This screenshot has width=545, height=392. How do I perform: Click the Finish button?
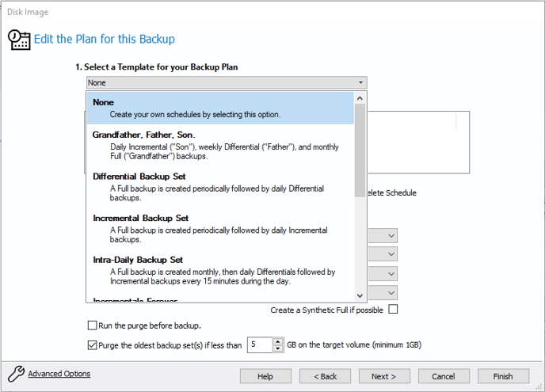tap(503, 376)
